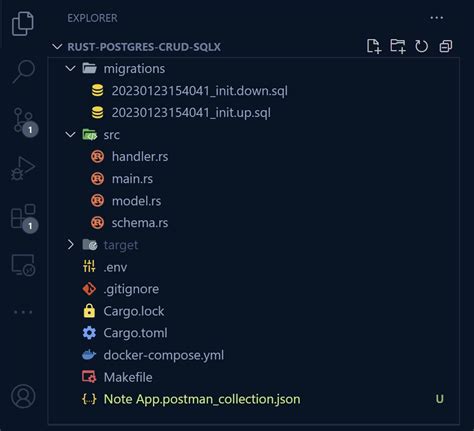
Task: Open the Explorer view in activity bar
Action: [23, 24]
